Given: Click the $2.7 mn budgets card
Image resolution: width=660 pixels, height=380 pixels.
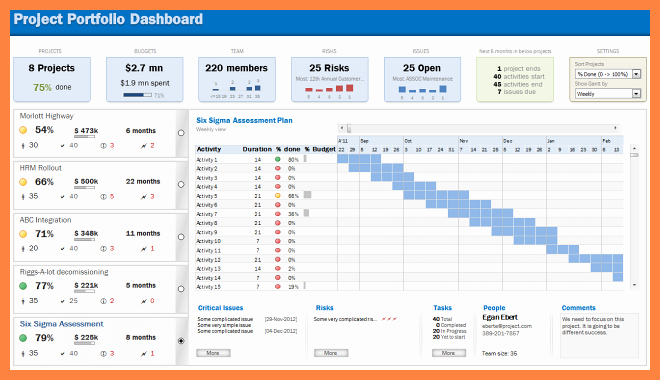Looking at the screenshot, I should (x=145, y=80).
